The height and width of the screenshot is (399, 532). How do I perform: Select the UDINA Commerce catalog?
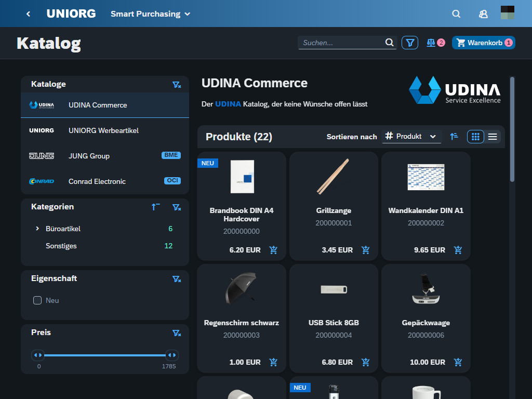coord(105,105)
